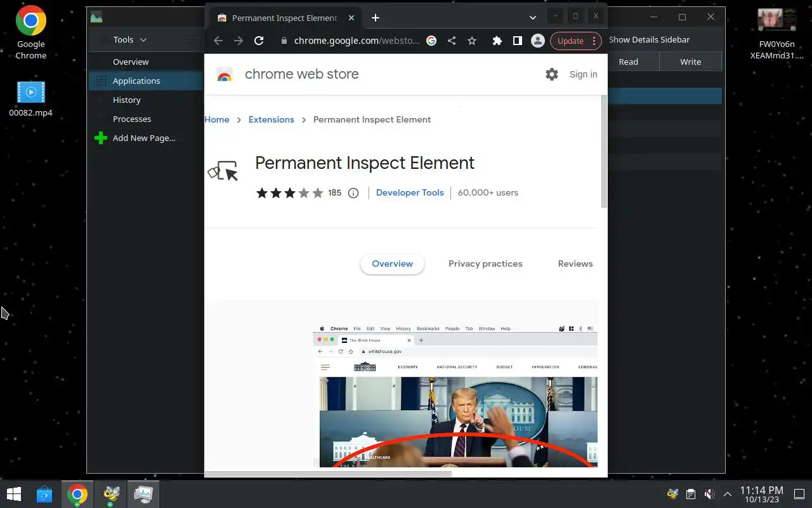The width and height of the screenshot is (812, 508).
Task: Click the chrome web store rainbow logo
Action: point(225,74)
